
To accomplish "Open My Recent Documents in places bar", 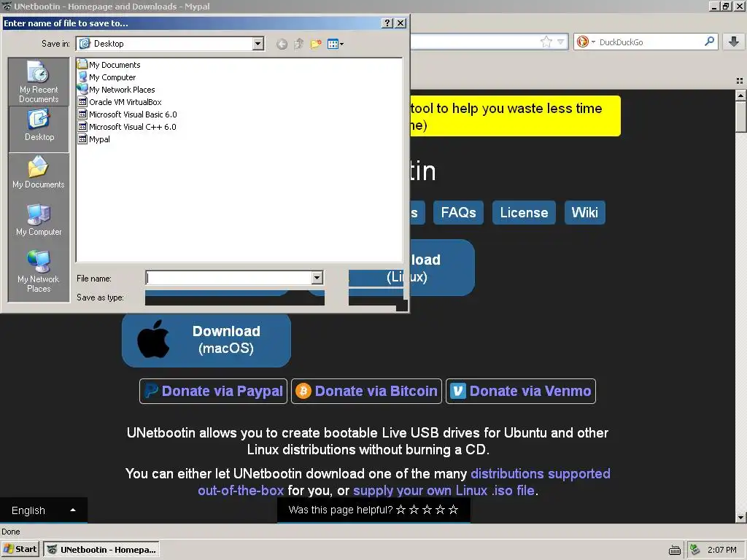I will (39, 82).
